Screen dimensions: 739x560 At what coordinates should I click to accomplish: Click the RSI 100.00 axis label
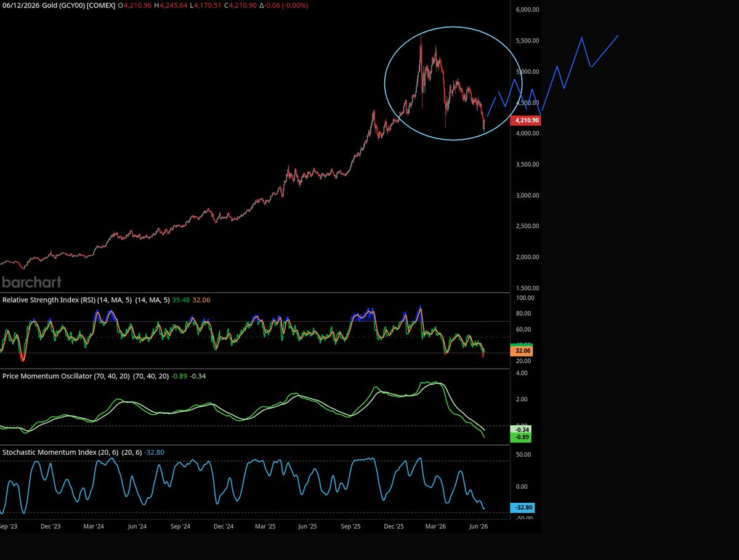525,298
